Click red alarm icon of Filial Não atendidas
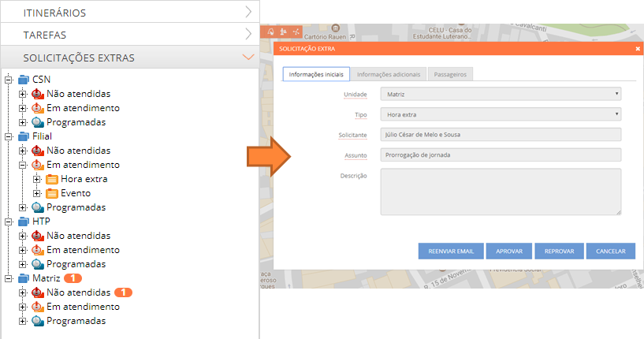644x339 pixels. [38, 151]
